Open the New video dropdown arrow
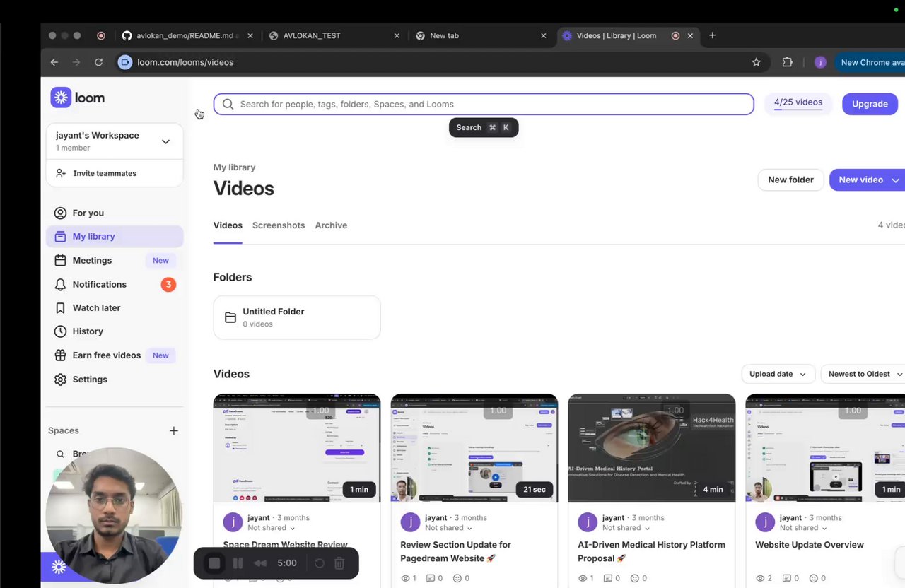Screen dimensions: 905x588 point(896,180)
